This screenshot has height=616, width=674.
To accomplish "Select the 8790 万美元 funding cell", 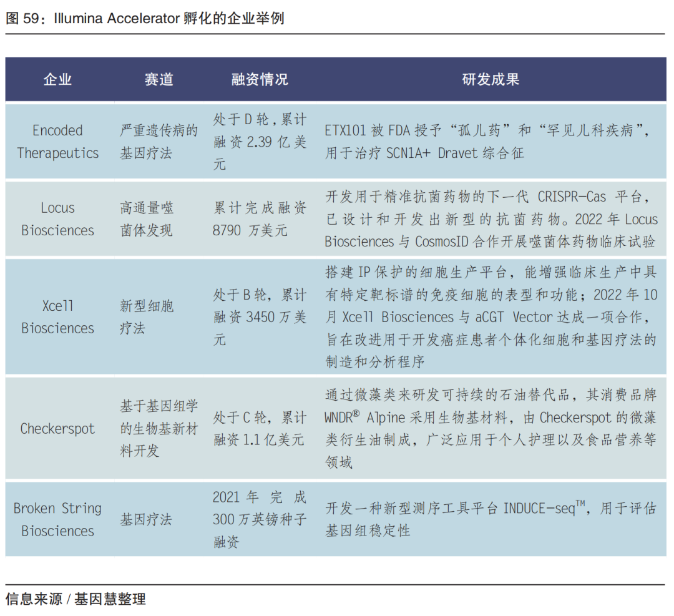I will click(260, 219).
